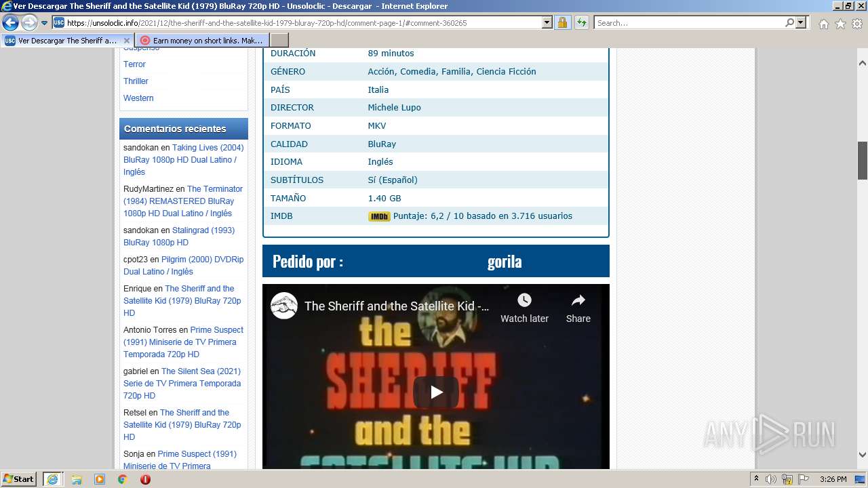This screenshot has width=868, height=488.
Task: Switch to the Earn money on short links tab
Action: 201,41
